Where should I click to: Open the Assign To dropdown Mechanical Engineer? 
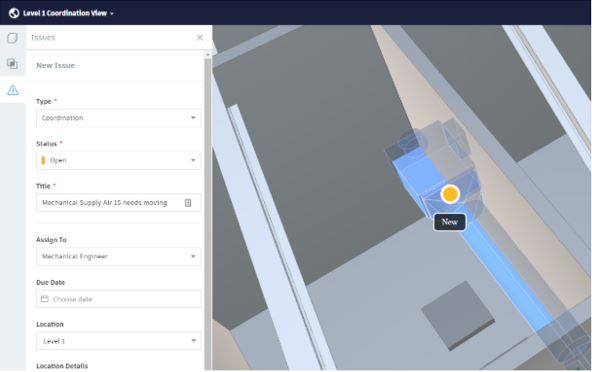click(x=119, y=256)
